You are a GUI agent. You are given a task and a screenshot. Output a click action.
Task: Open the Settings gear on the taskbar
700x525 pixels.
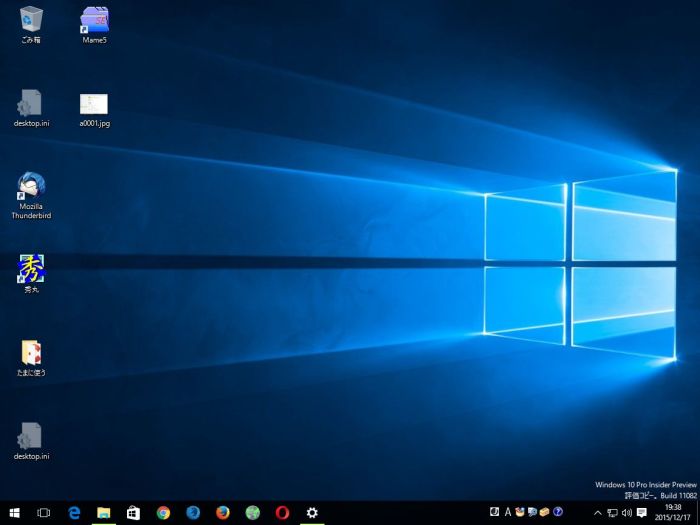tap(312, 512)
